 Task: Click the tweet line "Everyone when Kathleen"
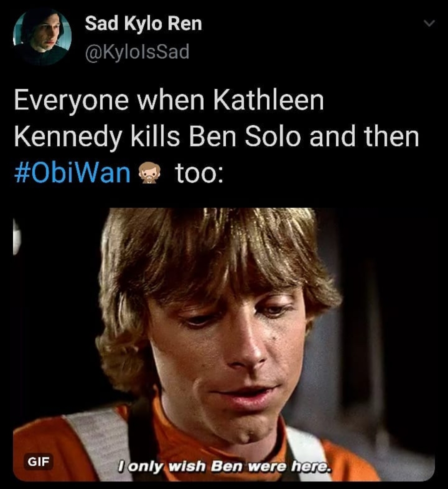tap(169, 101)
